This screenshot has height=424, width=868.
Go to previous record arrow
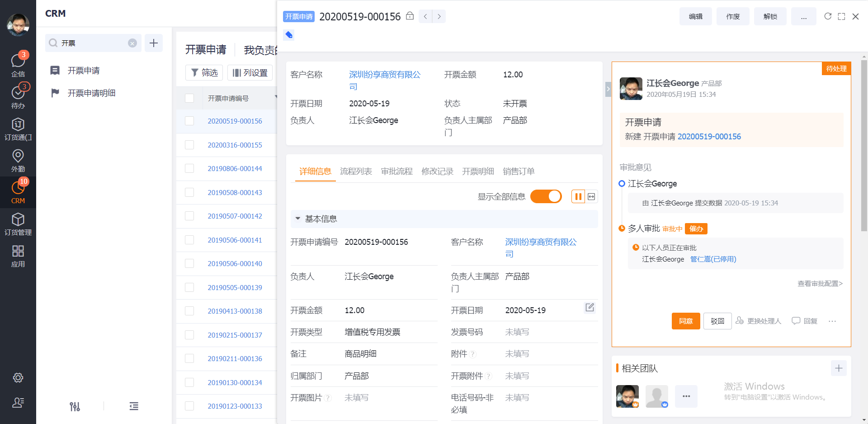click(x=425, y=16)
